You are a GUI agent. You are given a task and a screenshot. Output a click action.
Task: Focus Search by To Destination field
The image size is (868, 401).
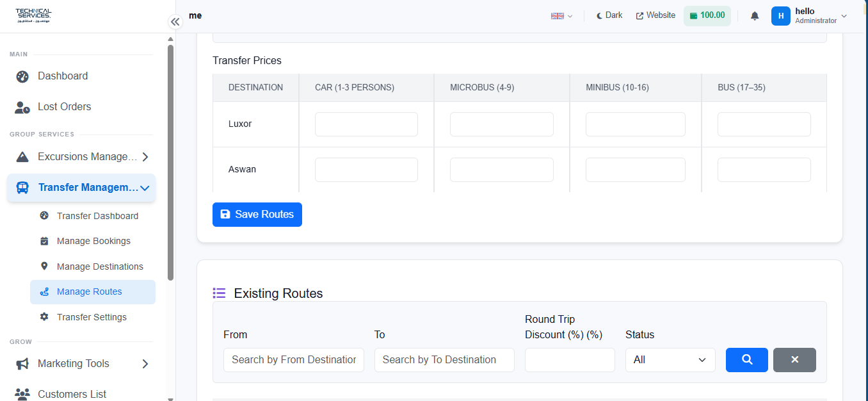coord(444,360)
